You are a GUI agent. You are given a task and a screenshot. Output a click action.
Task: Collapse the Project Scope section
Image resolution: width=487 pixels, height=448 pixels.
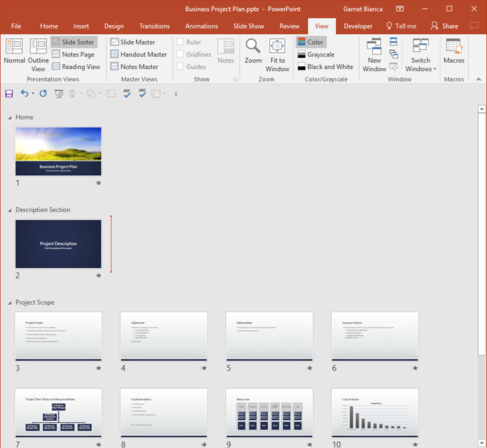(10, 303)
